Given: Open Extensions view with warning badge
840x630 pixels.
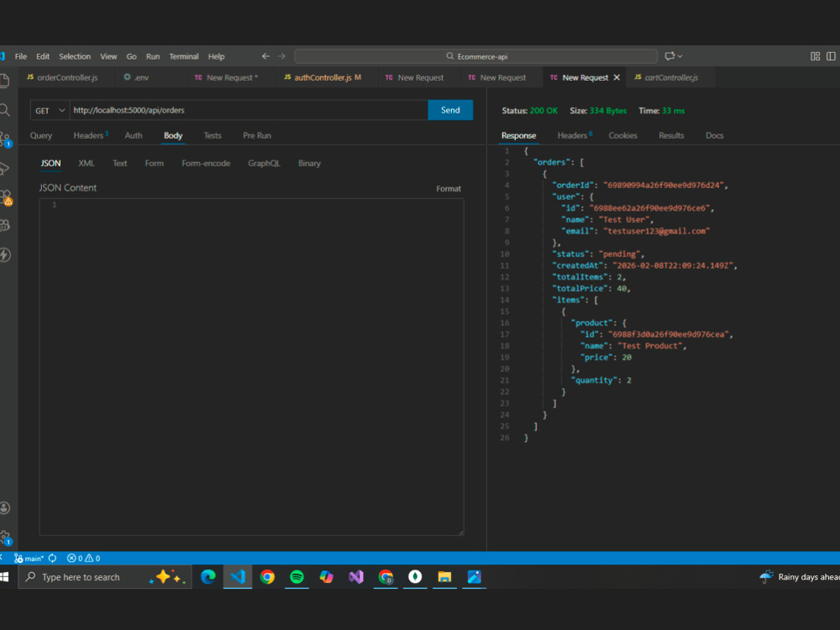Looking at the screenshot, I should click(x=5, y=197).
